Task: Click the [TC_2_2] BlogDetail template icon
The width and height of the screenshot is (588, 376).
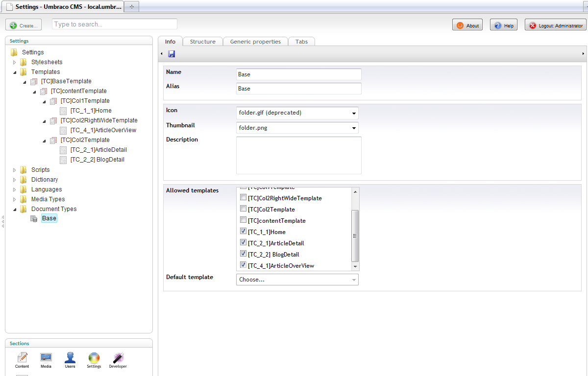Action: coord(63,160)
